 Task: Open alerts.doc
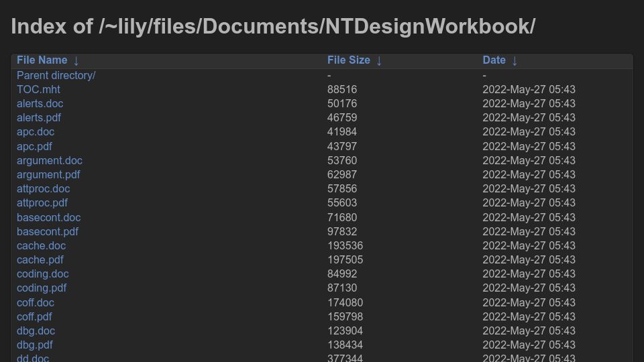tap(40, 103)
